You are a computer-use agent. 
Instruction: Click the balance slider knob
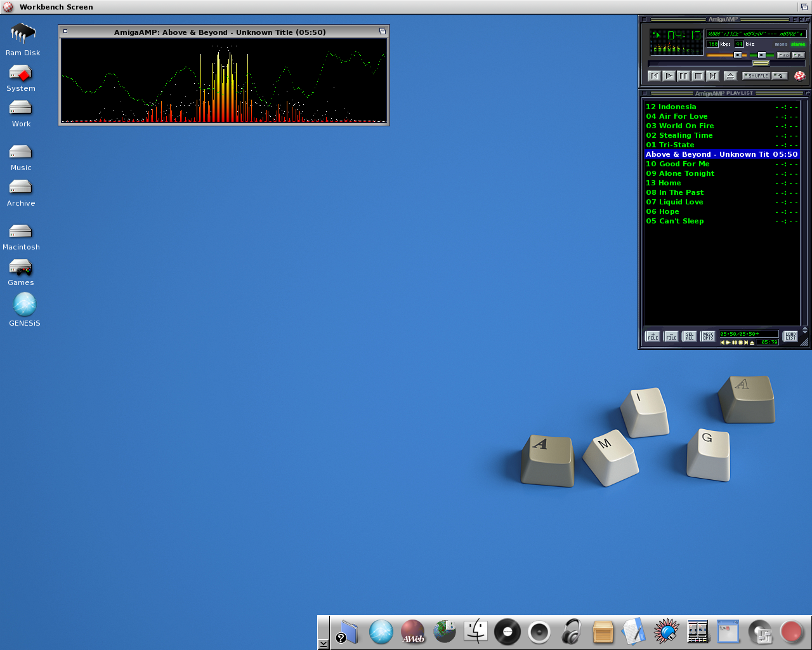tap(761, 55)
